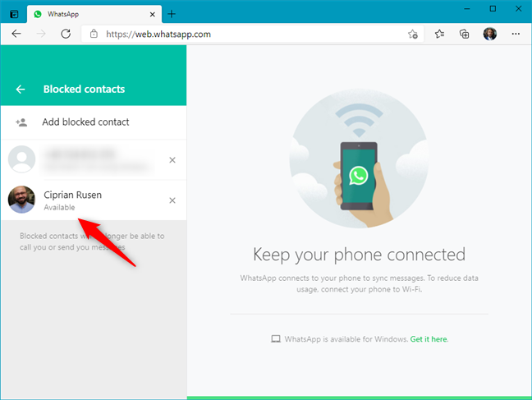Select the Ciprian Rusen name text
532x400 pixels.
coord(72,195)
